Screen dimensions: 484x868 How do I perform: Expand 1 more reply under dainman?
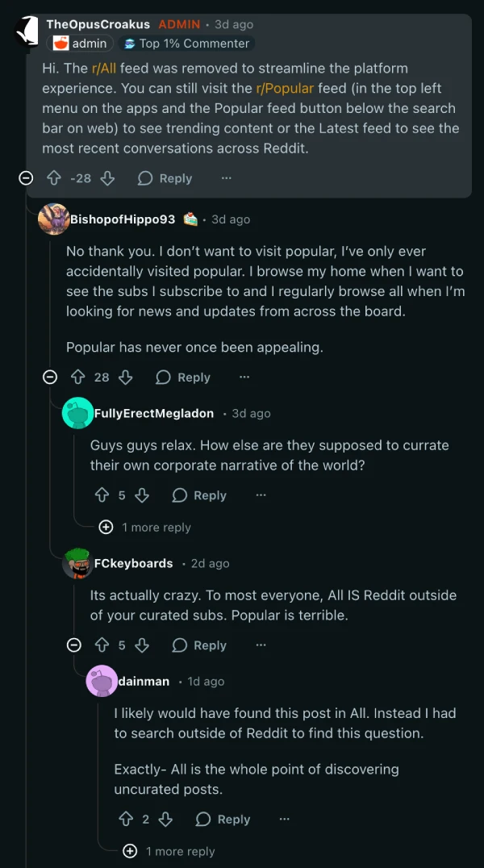click(x=170, y=851)
